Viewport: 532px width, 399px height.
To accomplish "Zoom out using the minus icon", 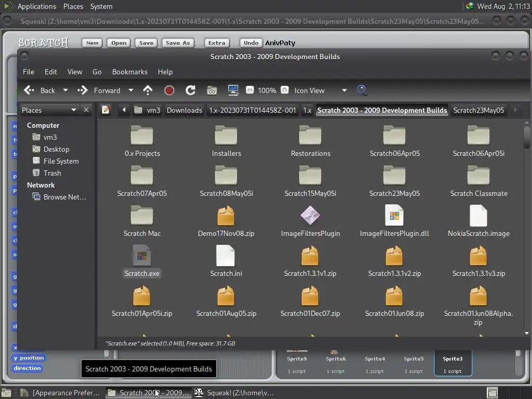I will click(x=250, y=90).
